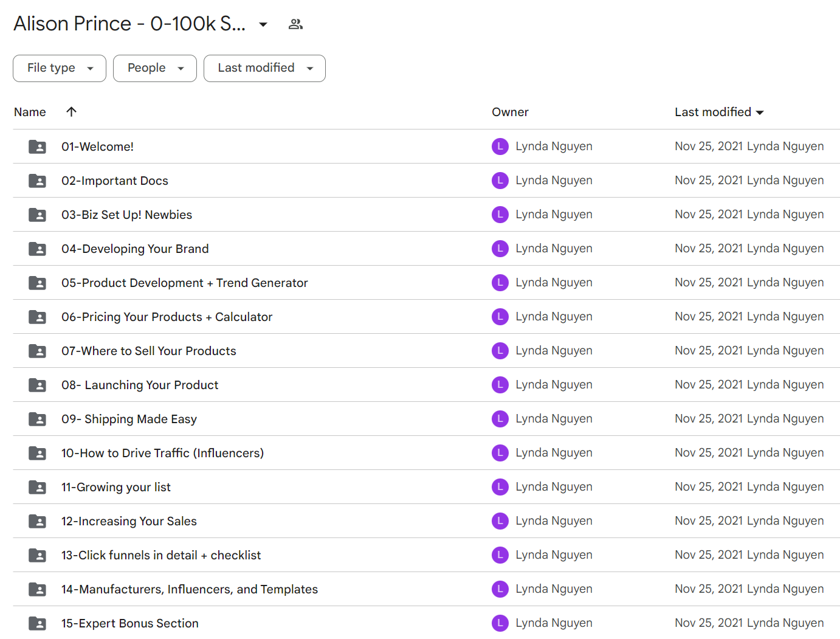The image size is (840, 639).
Task: Click owner Lynda Nguyen in 02-Important Docs row
Action: click(554, 181)
